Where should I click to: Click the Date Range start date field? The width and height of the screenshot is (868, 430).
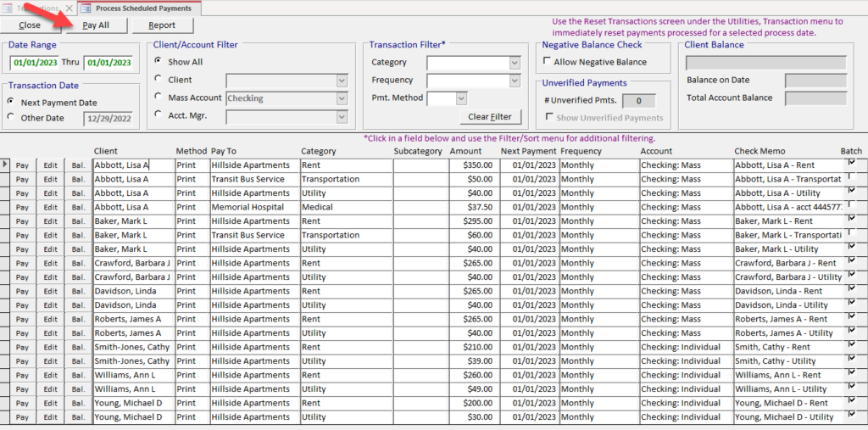click(x=36, y=63)
